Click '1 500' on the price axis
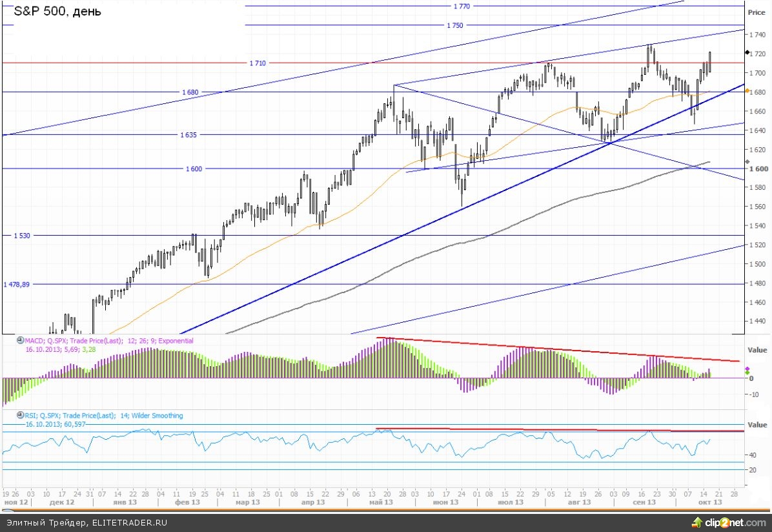The image size is (772, 532). coord(757,265)
